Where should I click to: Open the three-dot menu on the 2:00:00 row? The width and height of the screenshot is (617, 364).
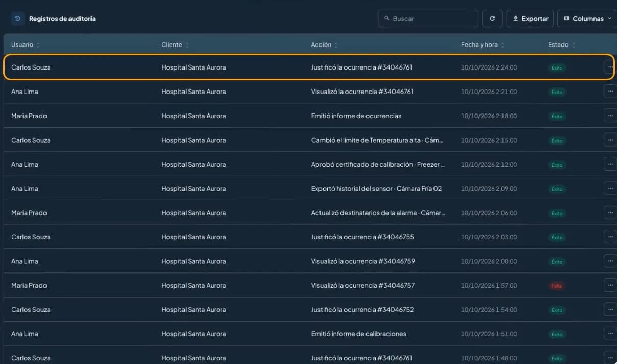pos(610,261)
